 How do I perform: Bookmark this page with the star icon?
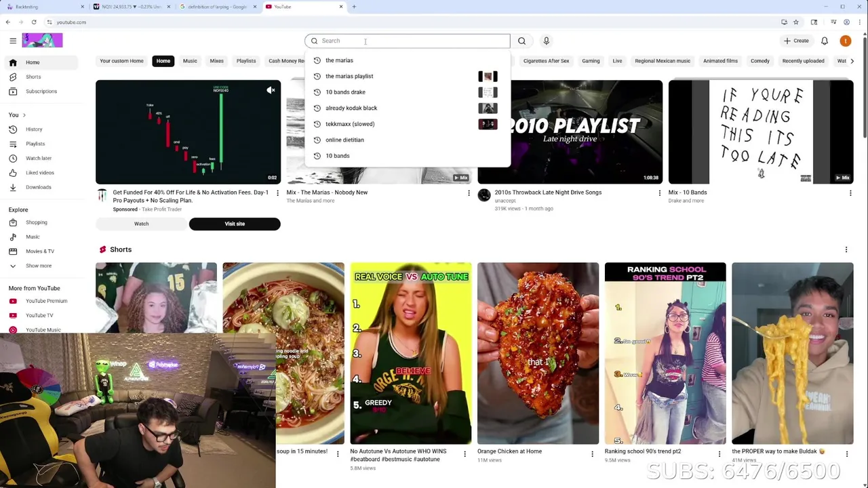point(796,22)
